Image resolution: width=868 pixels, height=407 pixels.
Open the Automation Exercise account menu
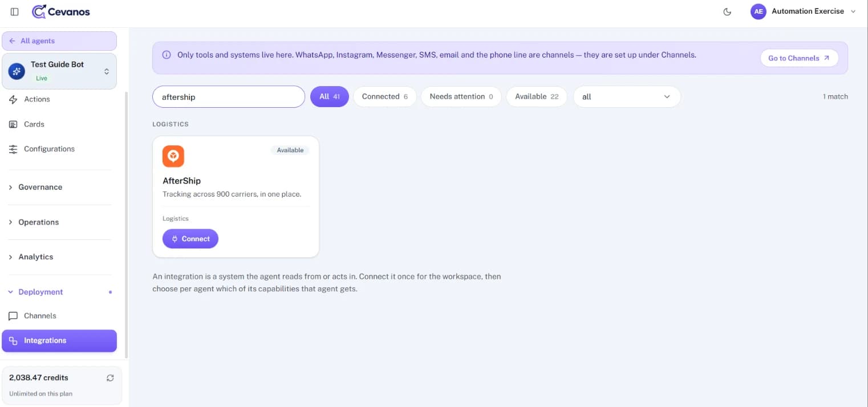[804, 12]
